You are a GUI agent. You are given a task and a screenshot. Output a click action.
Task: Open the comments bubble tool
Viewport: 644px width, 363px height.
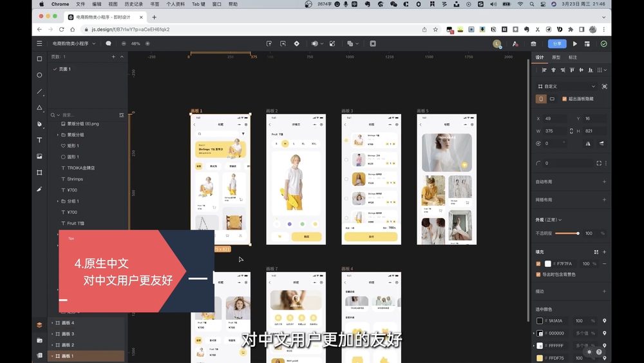pos(108,43)
